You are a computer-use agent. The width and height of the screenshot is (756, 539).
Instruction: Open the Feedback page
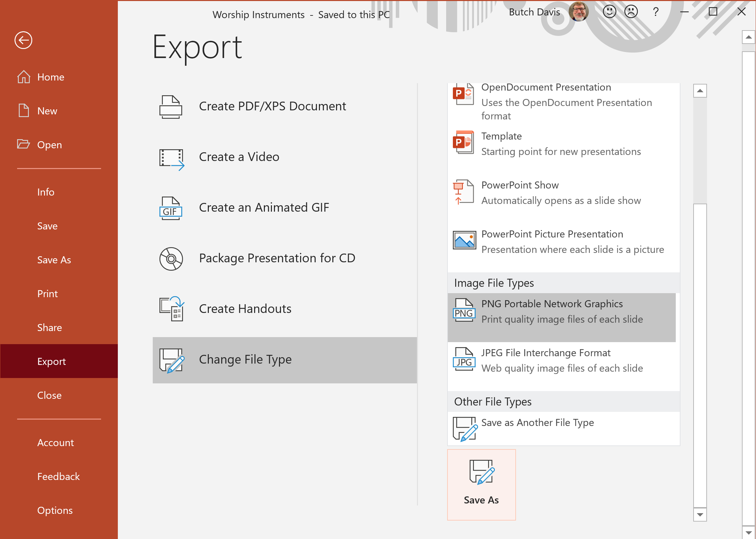(x=59, y=477)
